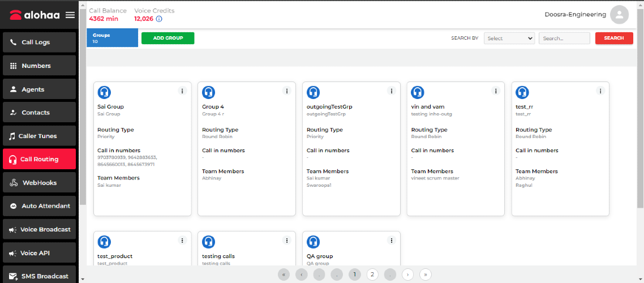Click the Doosra-Engineering account name
644x283 pixels.
coord(575,14)
